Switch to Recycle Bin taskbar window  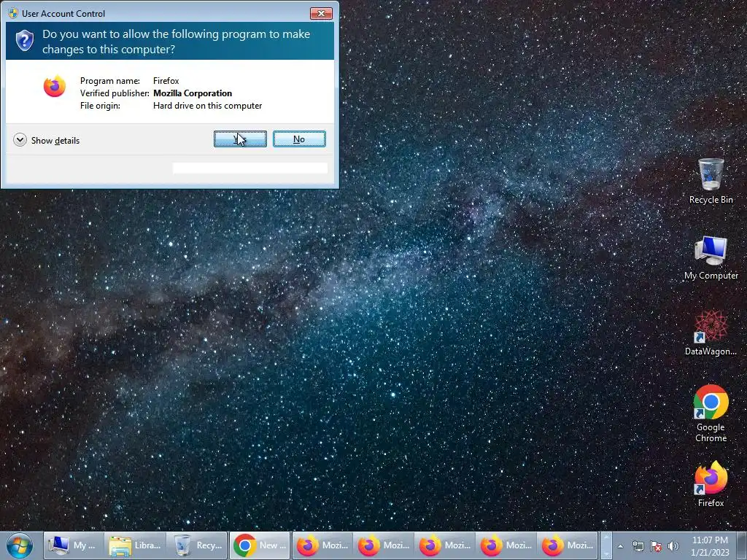[197, 545]
